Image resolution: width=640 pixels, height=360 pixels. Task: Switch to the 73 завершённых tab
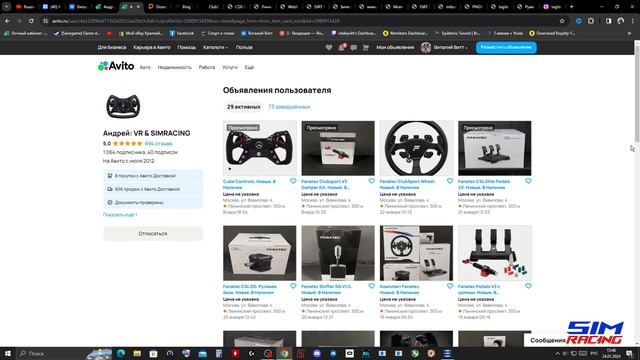point(289,107)
